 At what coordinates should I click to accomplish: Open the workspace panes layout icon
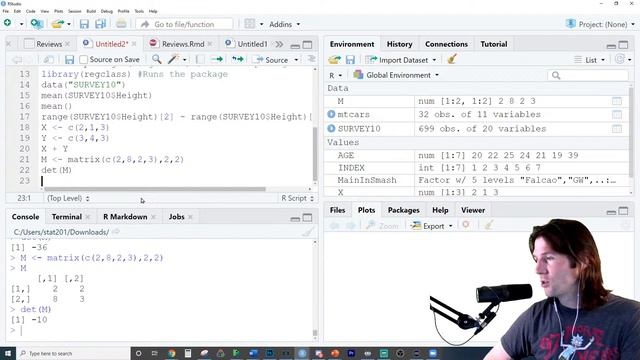[x=250, y=24]
